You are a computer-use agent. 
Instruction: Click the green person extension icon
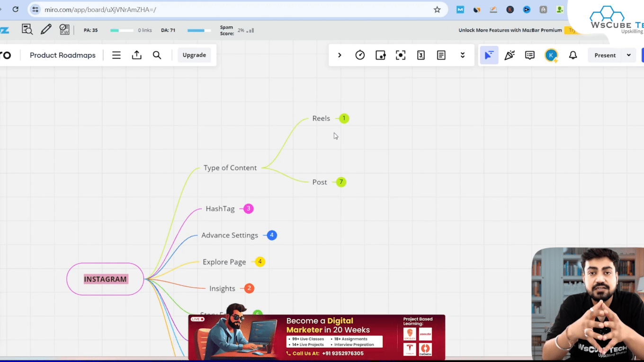[560, 9]
